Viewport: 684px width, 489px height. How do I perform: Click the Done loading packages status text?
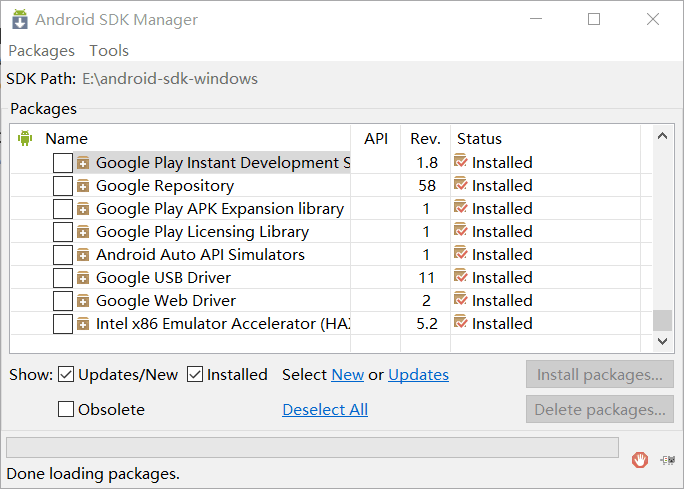(x=93, y=474)
